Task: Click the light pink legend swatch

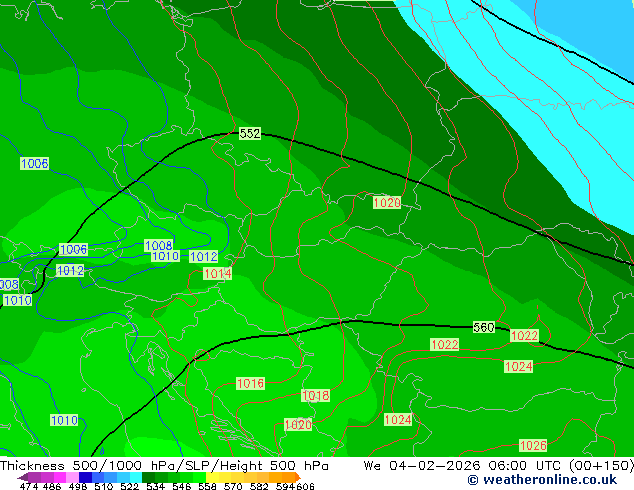Action: pyautogui.click(x=72, y=477)
